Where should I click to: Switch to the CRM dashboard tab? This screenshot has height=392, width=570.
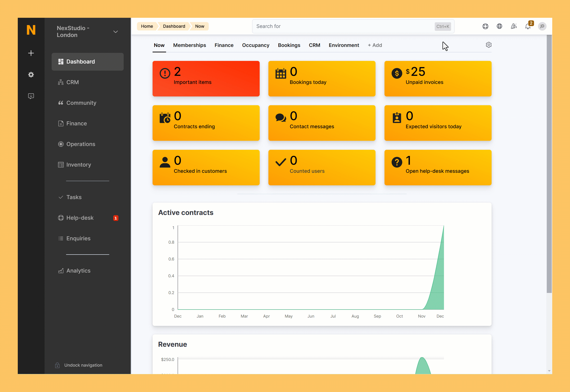(314, 45)
